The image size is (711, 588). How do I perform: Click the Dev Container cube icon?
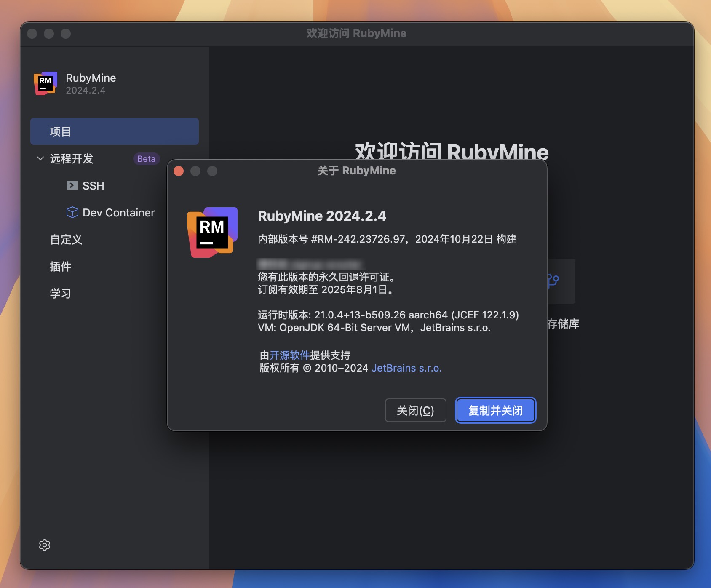[x=72, y=212]
